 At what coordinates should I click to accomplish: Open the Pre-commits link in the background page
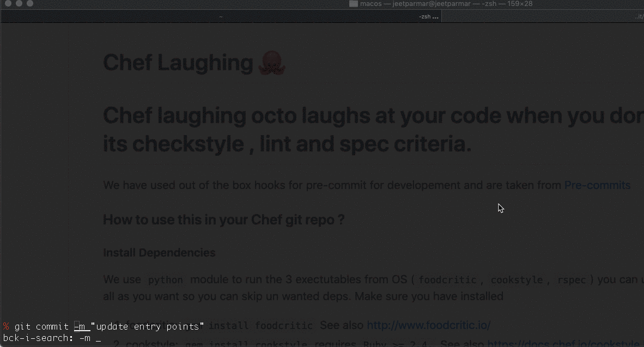[x=597, y=185]
